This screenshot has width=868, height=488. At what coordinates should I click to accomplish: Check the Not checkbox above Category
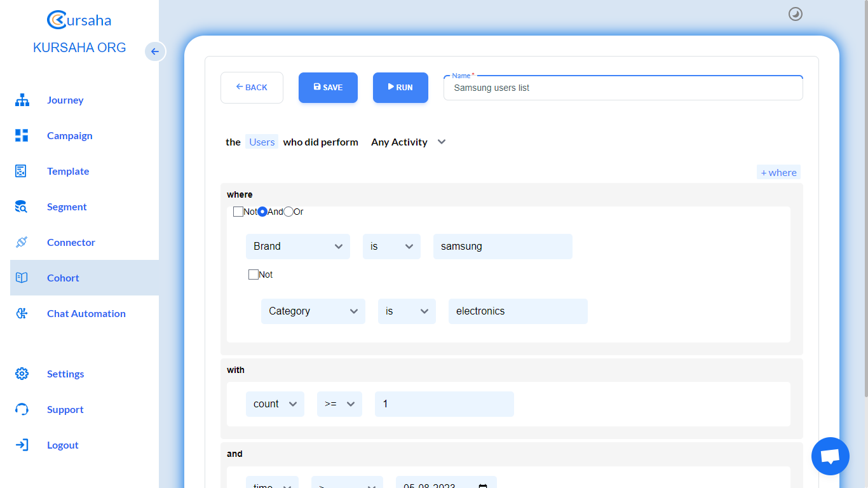pyautogui.click(x=254, y=274)
